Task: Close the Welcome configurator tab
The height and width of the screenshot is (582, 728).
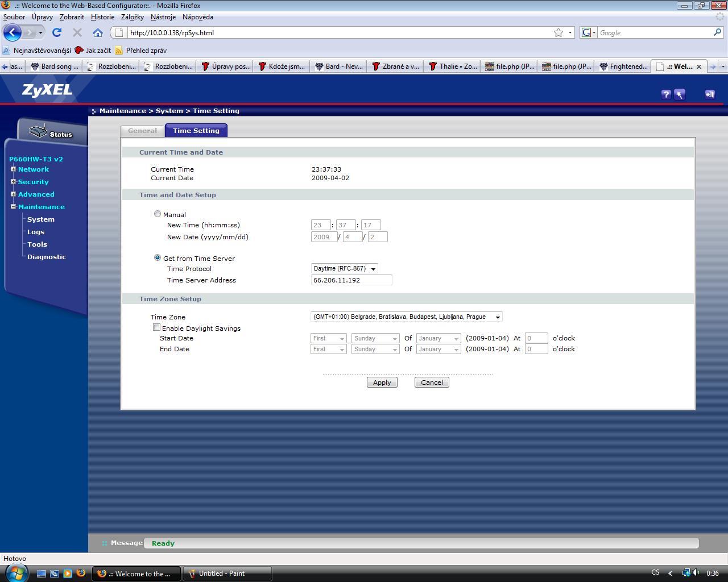Action: 699,66
